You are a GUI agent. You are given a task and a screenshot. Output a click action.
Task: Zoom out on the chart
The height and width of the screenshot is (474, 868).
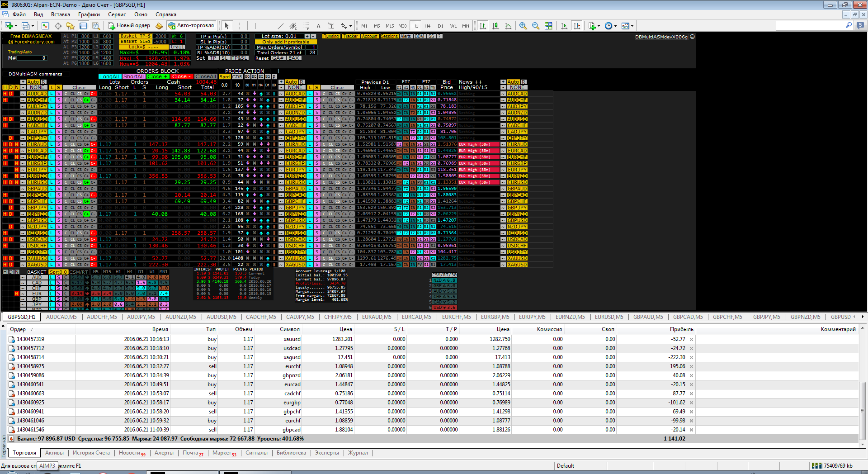tap(536, 26)
